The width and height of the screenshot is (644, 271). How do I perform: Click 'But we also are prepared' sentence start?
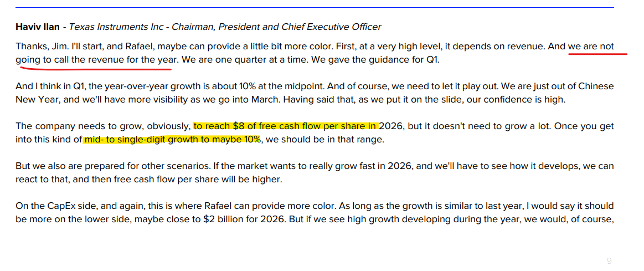click(68, 166)
